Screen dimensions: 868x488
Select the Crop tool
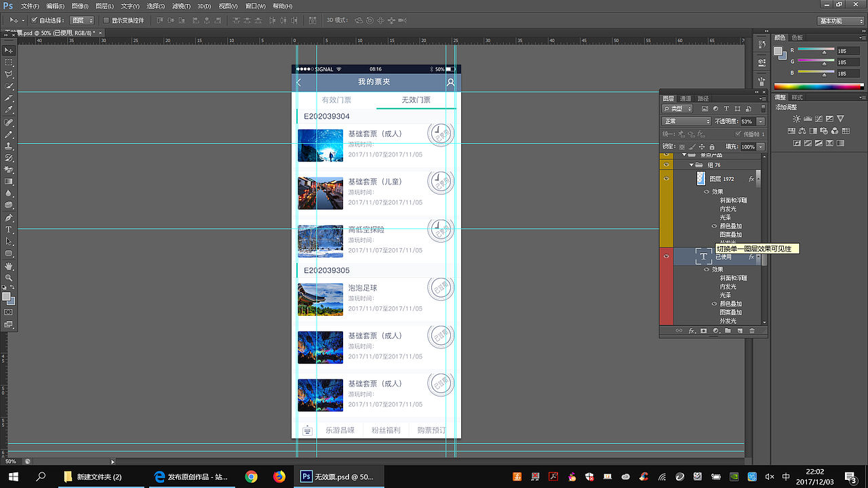pos(9,98)
